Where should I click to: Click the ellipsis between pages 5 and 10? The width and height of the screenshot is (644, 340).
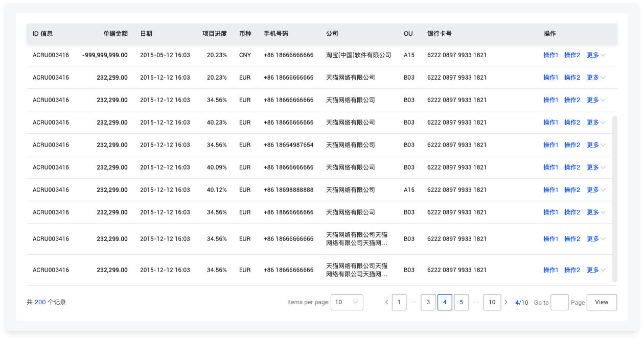tap(476, 302)
